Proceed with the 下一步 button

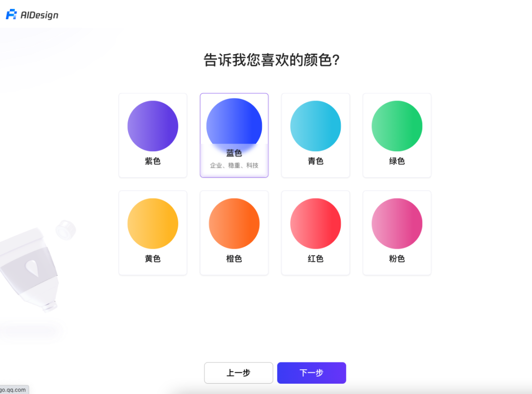(x=311, y=373)
